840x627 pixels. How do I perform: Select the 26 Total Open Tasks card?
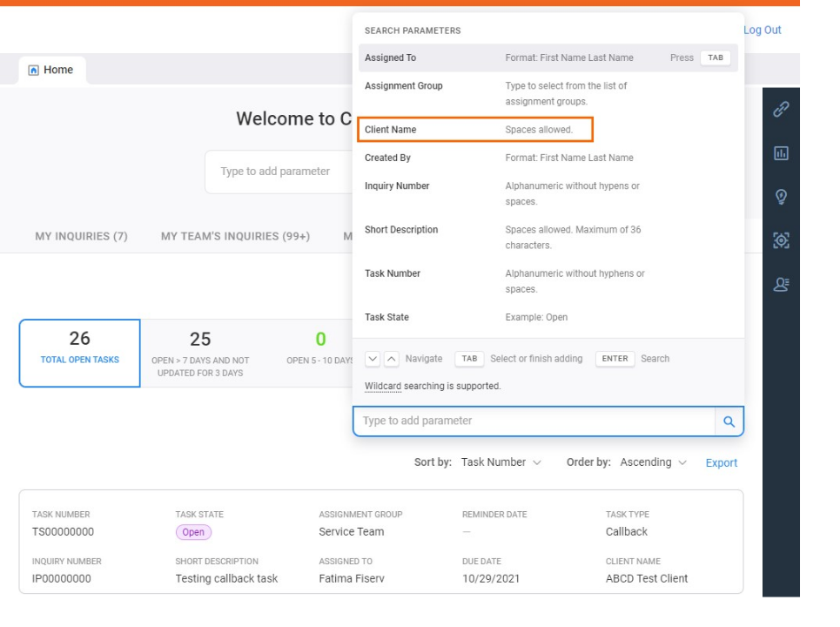[80, 354]
